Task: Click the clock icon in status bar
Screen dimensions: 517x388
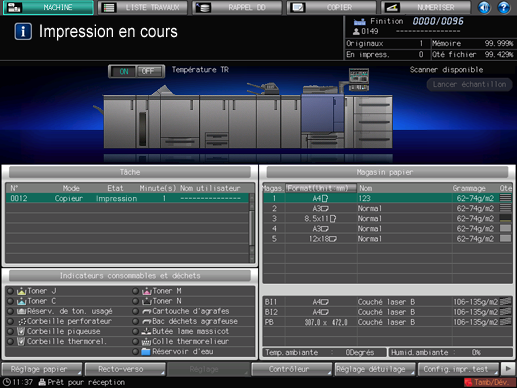Action: coord(6,382)
